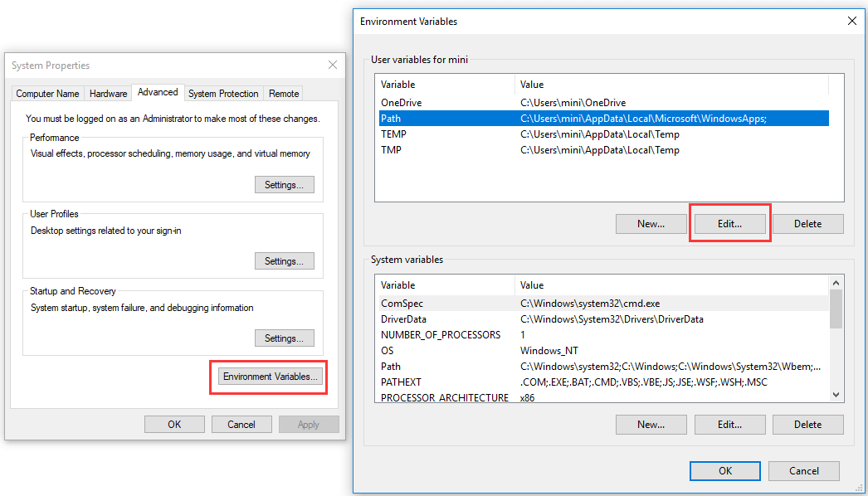Switch to the Computer Name tab
Screen dimensions: 868x496
pos(47,93)
